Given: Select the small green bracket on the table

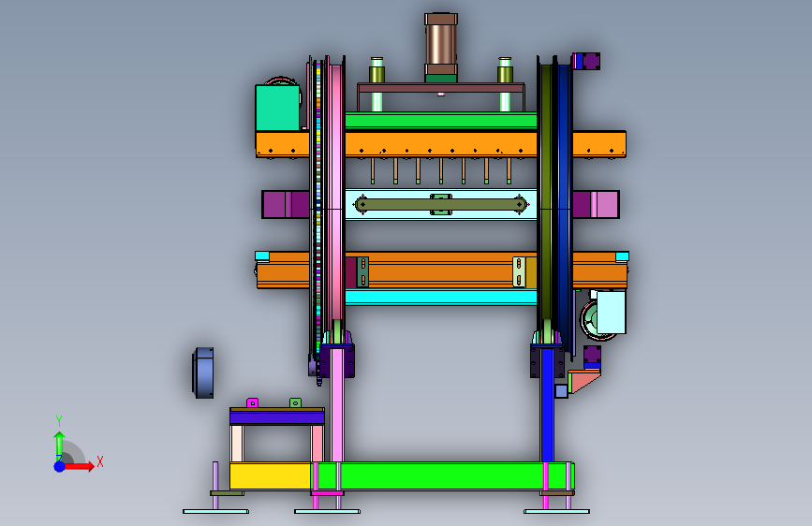Looking at the screenshot, I should point(295,402).
